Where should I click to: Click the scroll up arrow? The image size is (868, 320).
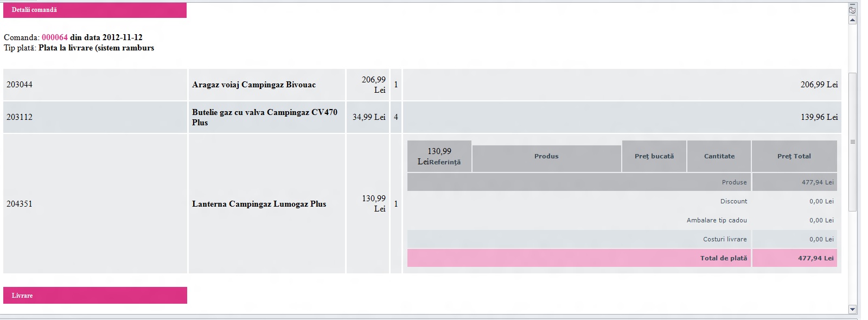852,20
